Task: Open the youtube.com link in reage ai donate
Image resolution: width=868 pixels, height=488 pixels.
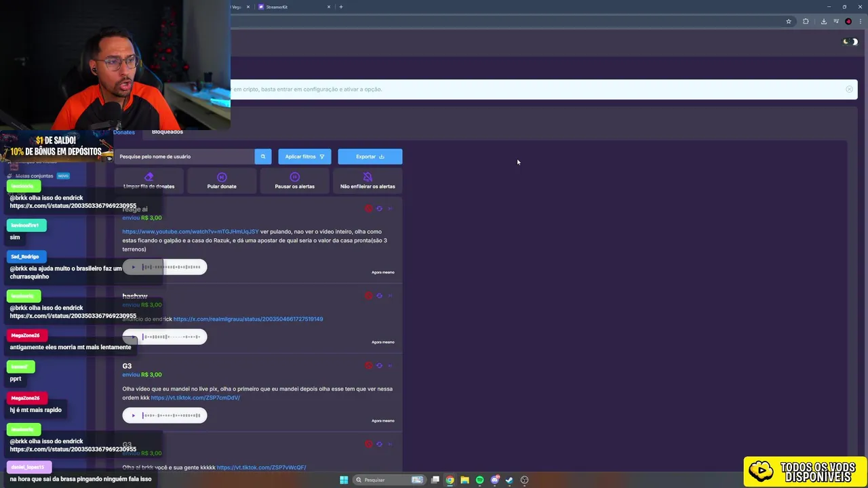Action: tap(191, 232)
